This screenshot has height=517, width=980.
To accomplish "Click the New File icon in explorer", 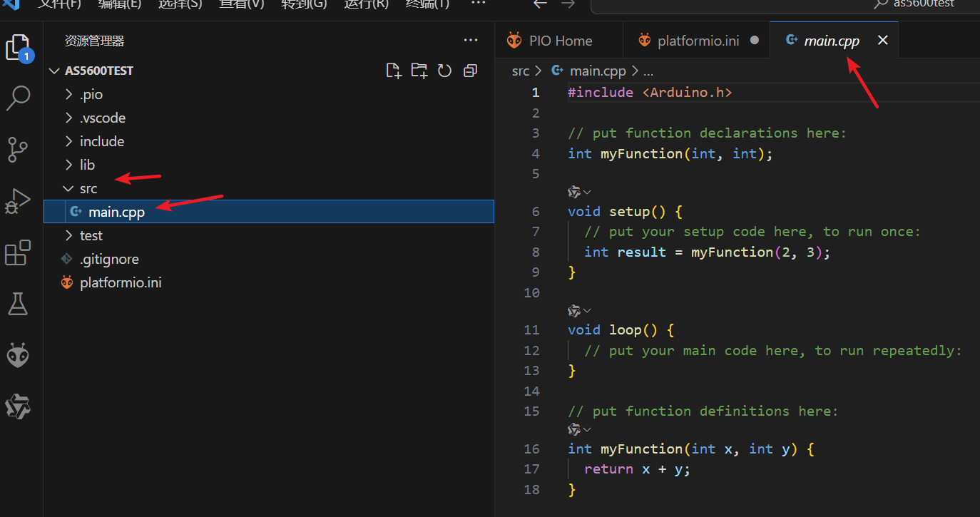I will coord(393,71).
